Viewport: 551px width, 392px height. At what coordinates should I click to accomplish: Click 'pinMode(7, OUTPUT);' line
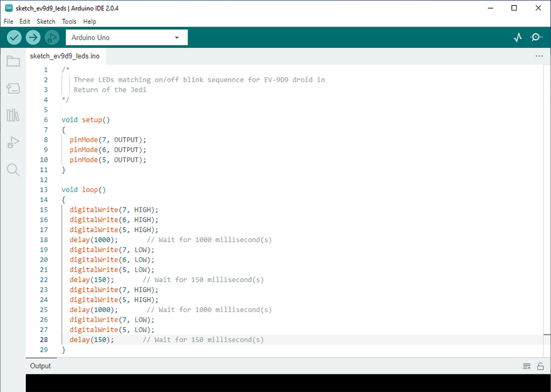tap(108, 140)
